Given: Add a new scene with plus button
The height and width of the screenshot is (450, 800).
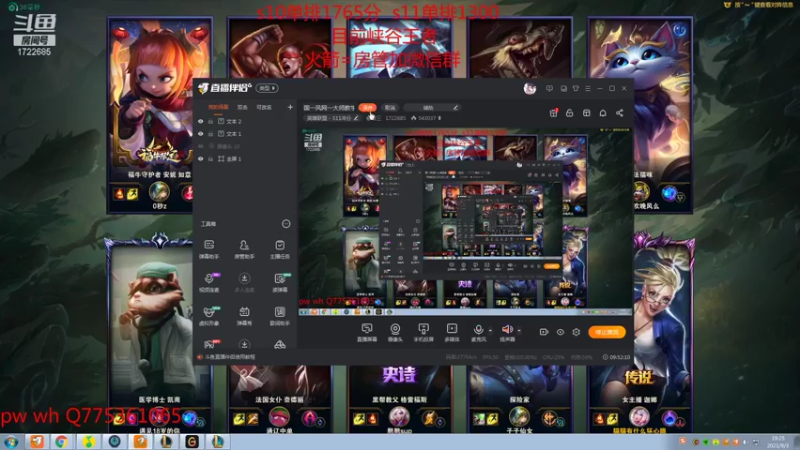Looking at the screenshot, I should 290,107.
